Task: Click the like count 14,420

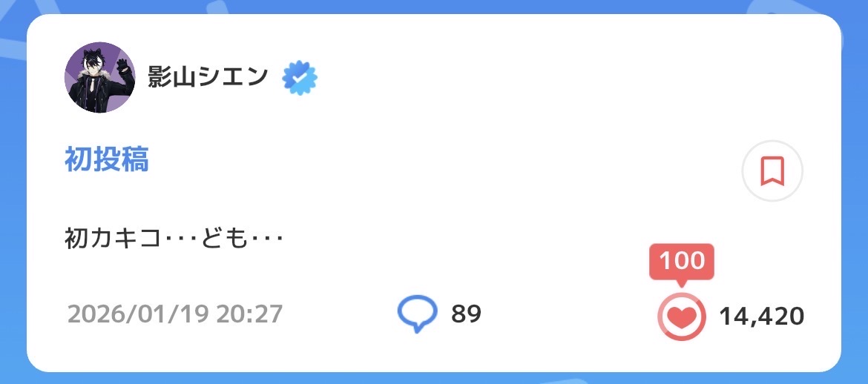Action: tap(761, 317)
